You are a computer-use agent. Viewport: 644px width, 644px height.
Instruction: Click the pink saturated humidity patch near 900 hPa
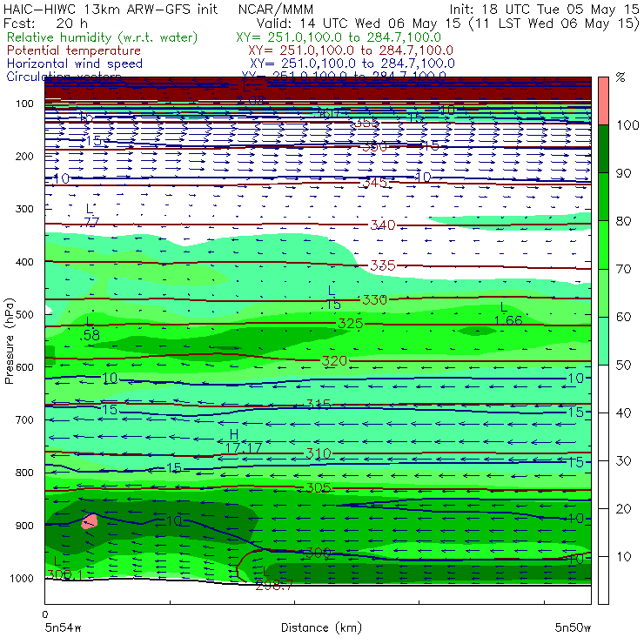(x=90, y=521)
